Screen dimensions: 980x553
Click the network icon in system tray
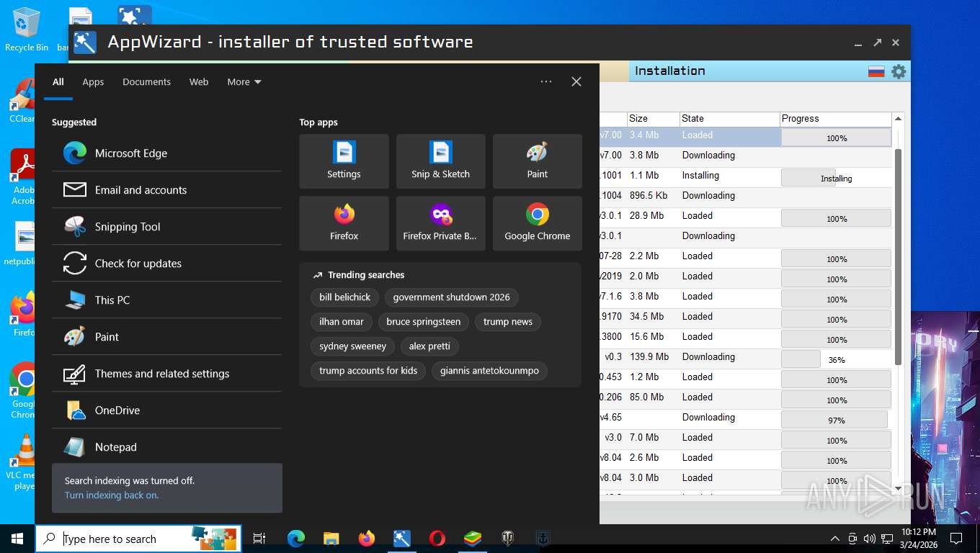point(887,539)
